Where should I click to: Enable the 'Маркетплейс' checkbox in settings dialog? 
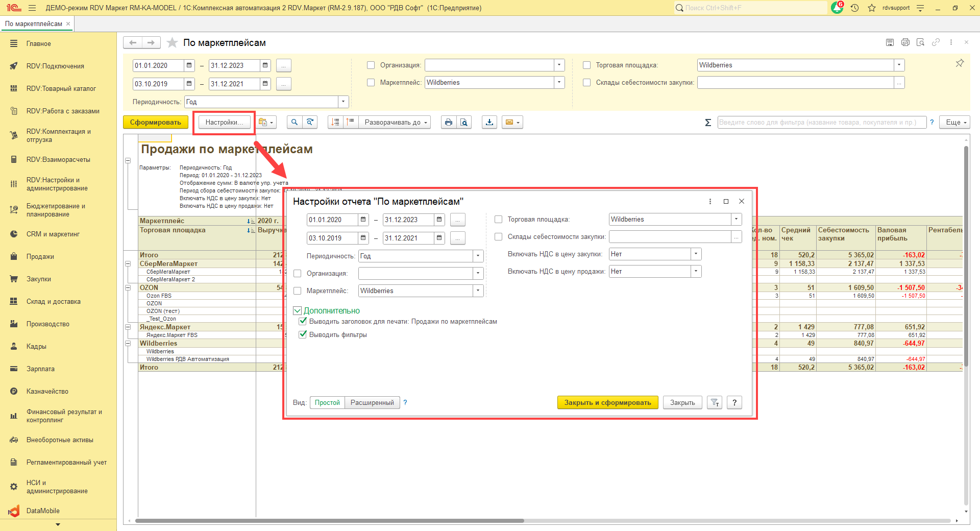298,291
